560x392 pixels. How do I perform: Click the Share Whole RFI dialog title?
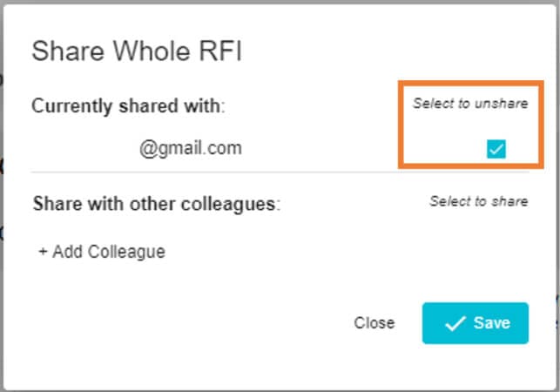pos(137,51)
